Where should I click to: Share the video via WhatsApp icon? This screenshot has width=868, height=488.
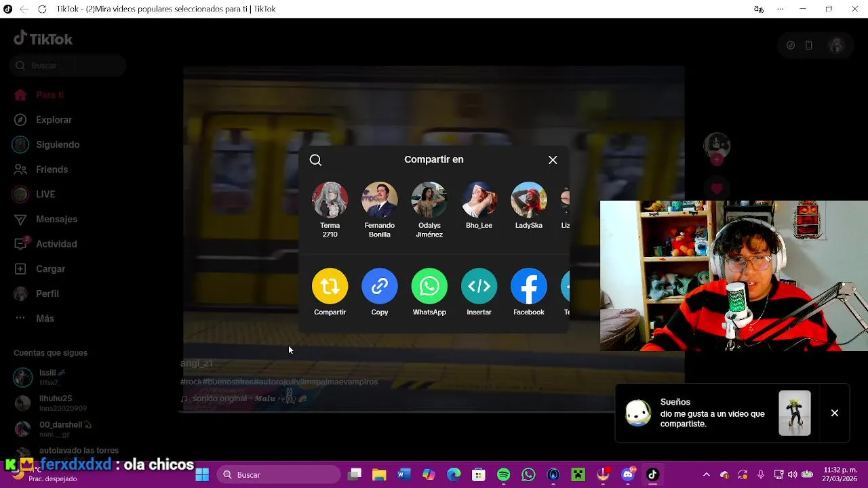[429, 287]
